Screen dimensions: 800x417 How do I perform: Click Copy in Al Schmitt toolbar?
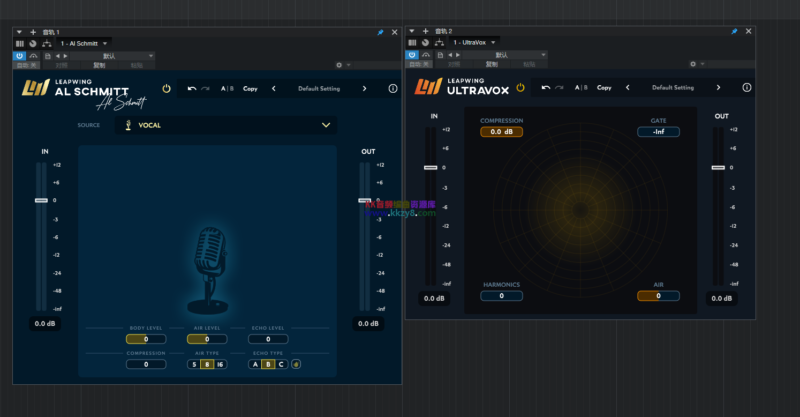tap(250, 89)
